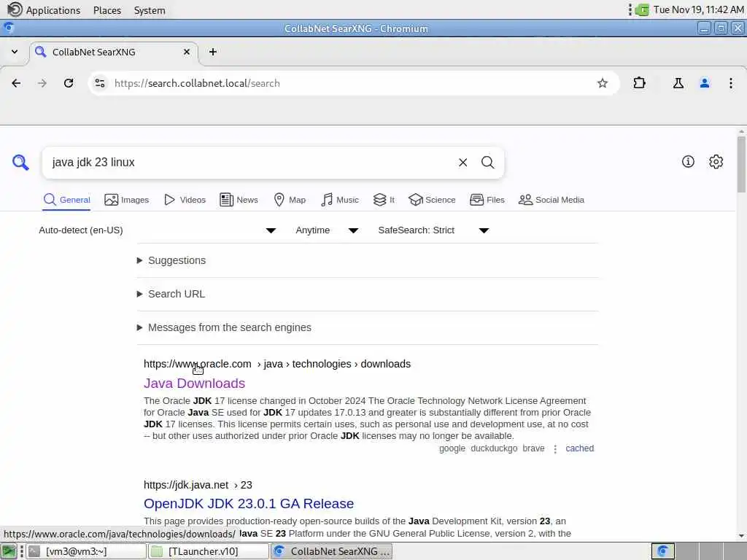Go back with browser back arrow
The height and width of the screenshot is (560, 747).
16,83
